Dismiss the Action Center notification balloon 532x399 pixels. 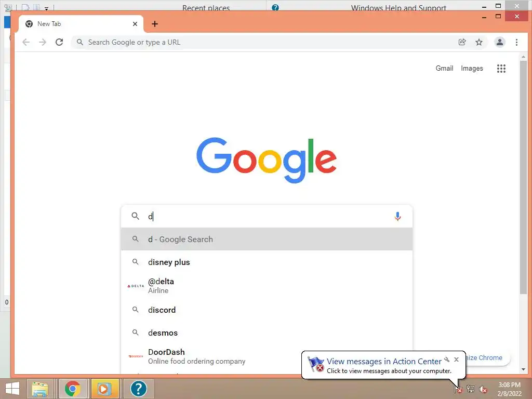pyautogui.click(x=456, y=360)
